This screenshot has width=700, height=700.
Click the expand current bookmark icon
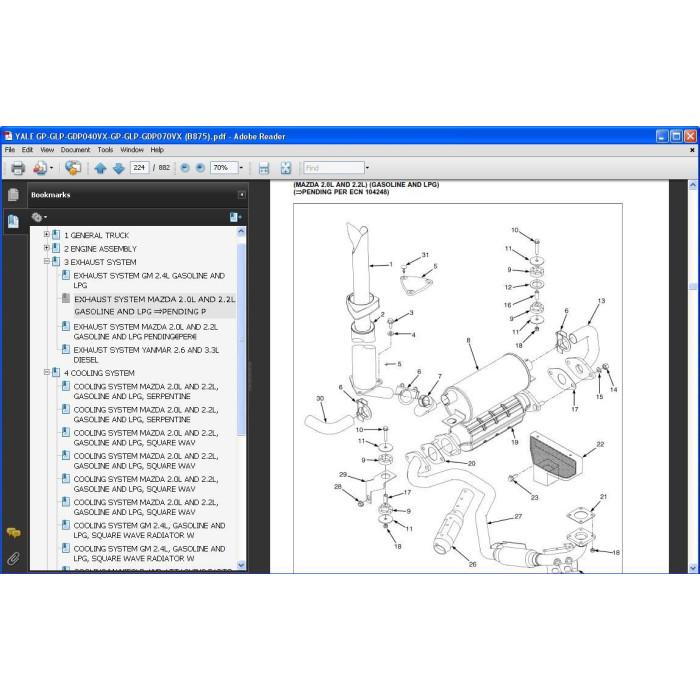pyautogui.click(x=235, y=217)
